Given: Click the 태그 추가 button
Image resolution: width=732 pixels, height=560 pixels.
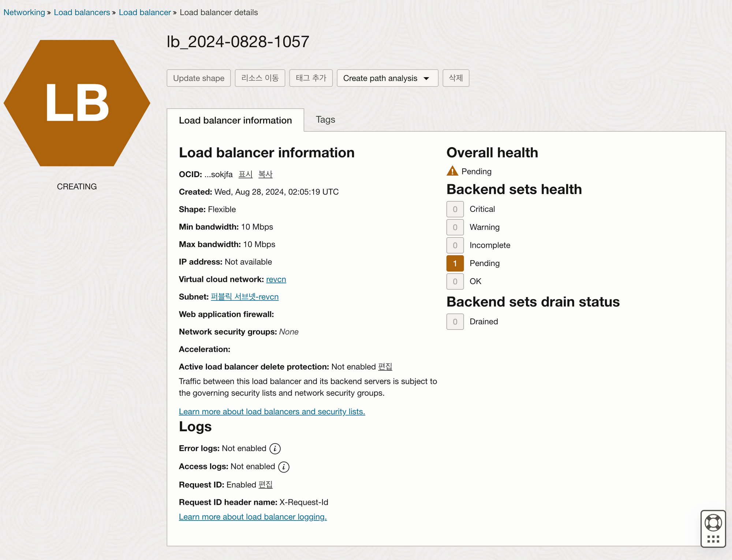Looking at the screenshot, I should coord(311,78).
